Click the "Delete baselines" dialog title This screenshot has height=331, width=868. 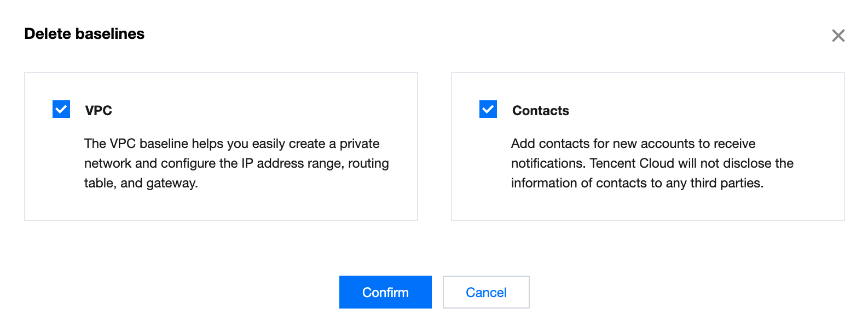[x=84, y=34]
